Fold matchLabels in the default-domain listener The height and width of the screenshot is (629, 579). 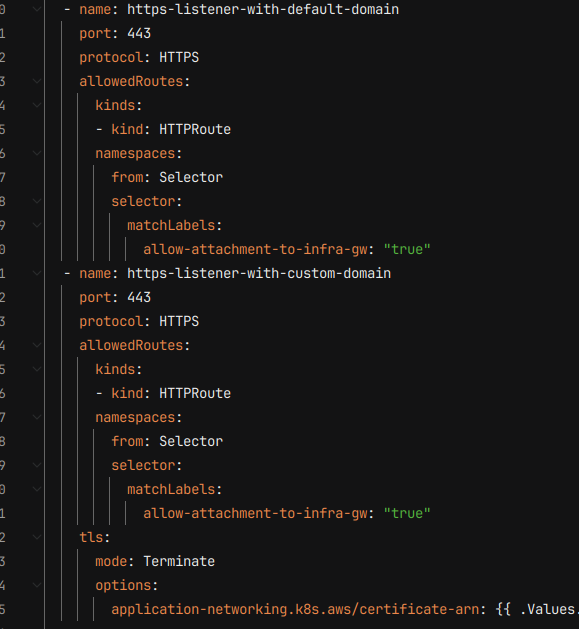[x=37, y=225]
